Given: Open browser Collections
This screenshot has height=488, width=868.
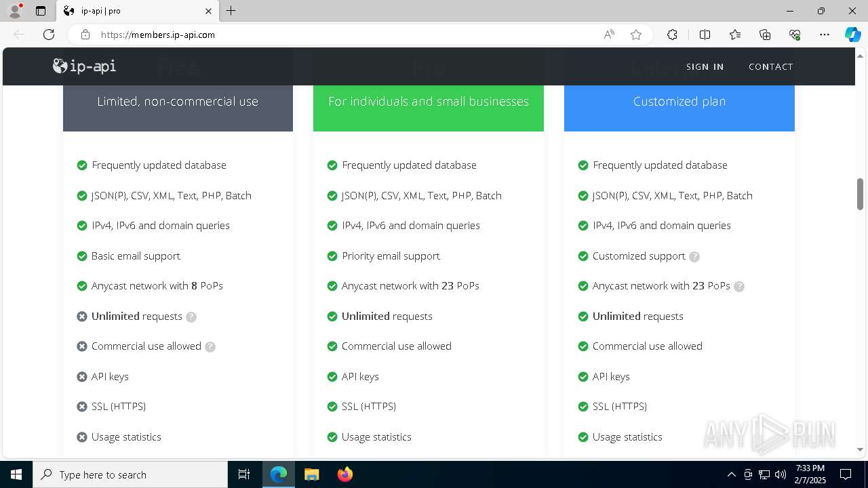Looking at the screenshot, I should click(x=765, y=35).
